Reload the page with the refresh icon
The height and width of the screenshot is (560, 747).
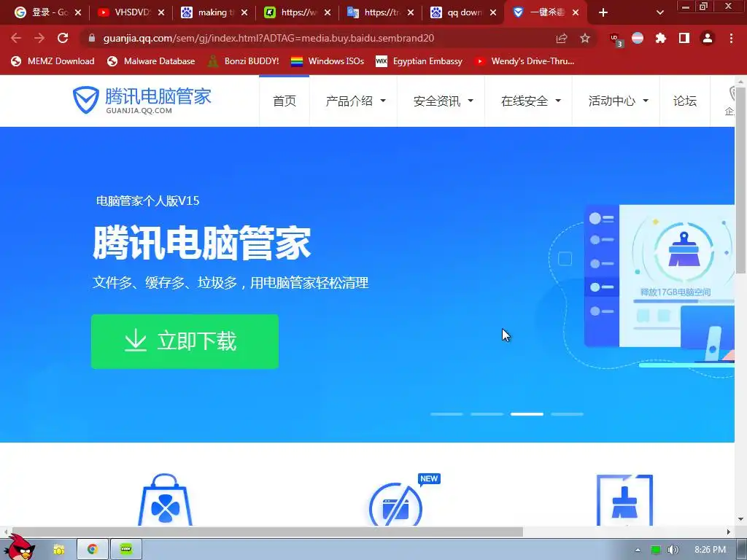pos(63,38)
